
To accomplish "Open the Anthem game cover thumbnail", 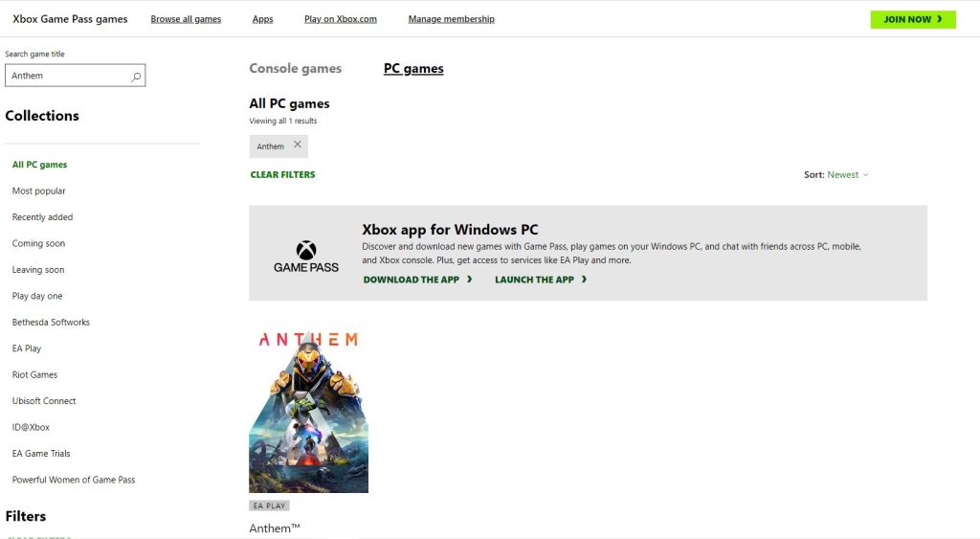I will click(308, 411).
